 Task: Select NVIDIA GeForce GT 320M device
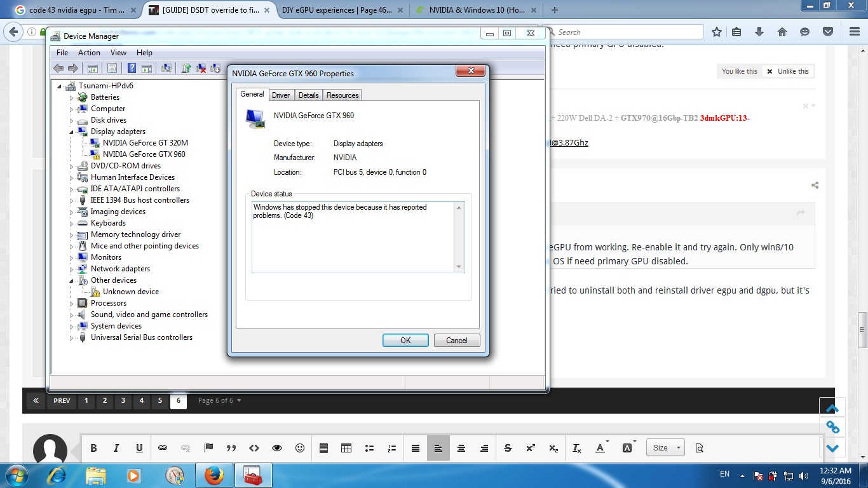click(146, 143)
